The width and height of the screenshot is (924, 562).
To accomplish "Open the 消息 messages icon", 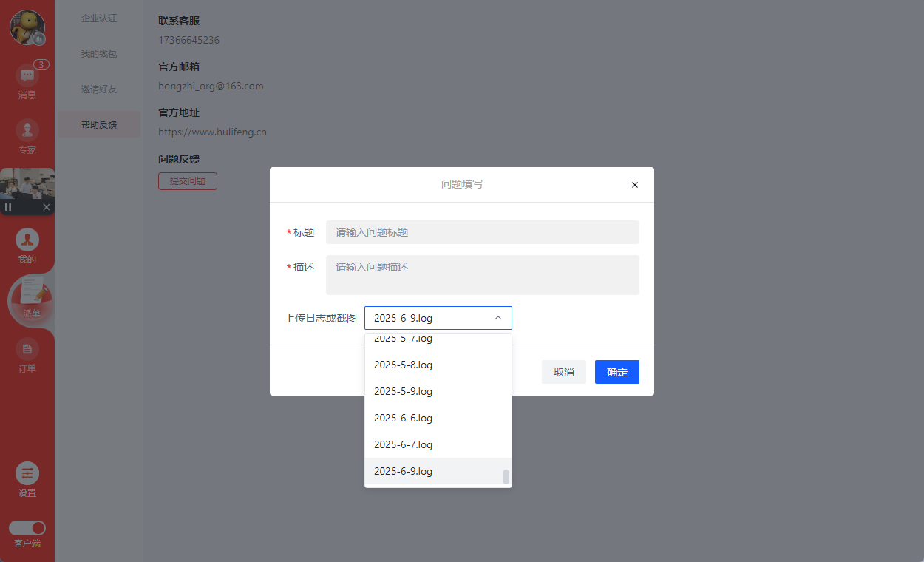I will pos(27,76).
